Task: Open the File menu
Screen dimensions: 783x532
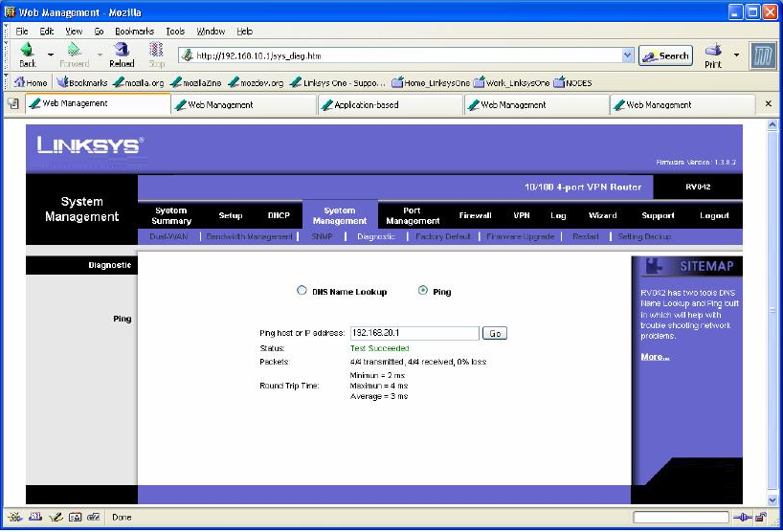Action: (22, 31)
